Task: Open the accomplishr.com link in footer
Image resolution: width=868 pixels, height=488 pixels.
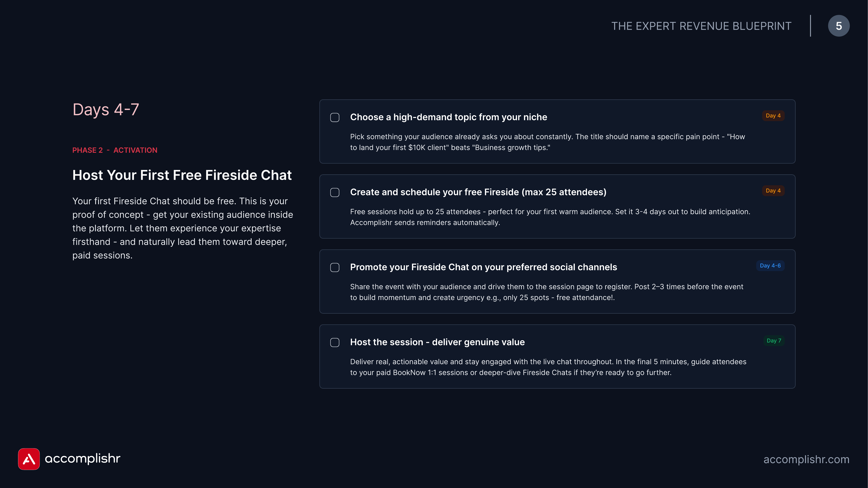Action: (x=806, y=459)
